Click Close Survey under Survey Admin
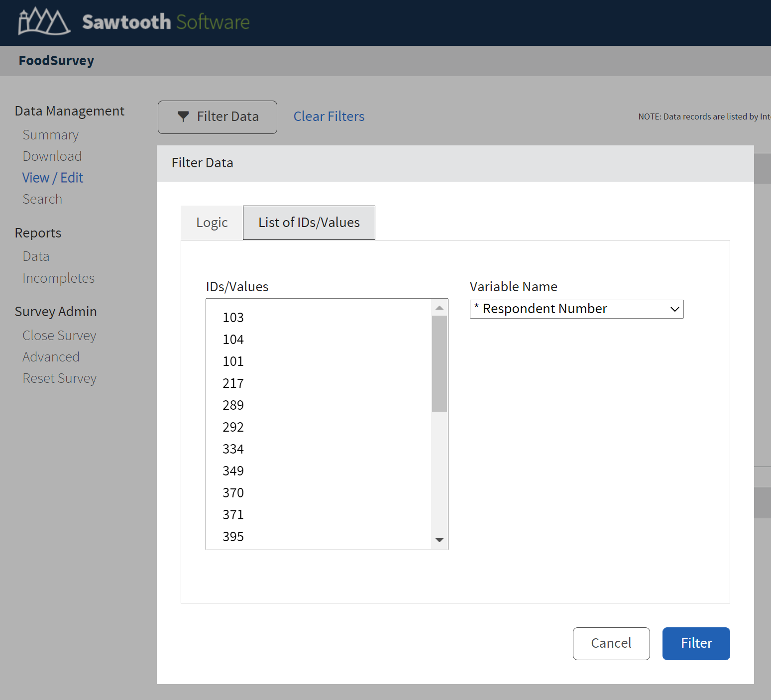Screen dimensions: 771x700 pyautogui.click(x=59, y=336)
